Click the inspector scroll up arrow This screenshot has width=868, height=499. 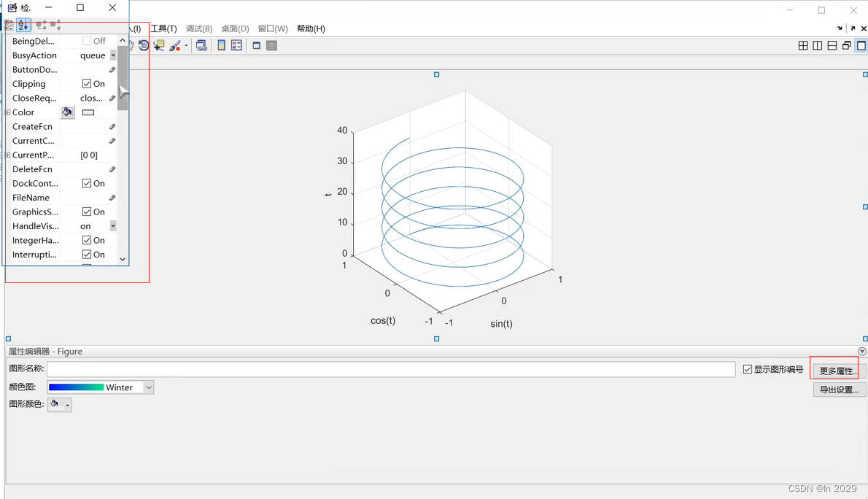pyautogui.click(x=123, y=40)
